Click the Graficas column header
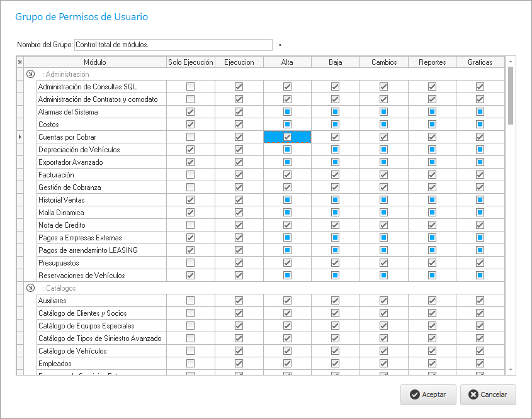 [480, 62]
